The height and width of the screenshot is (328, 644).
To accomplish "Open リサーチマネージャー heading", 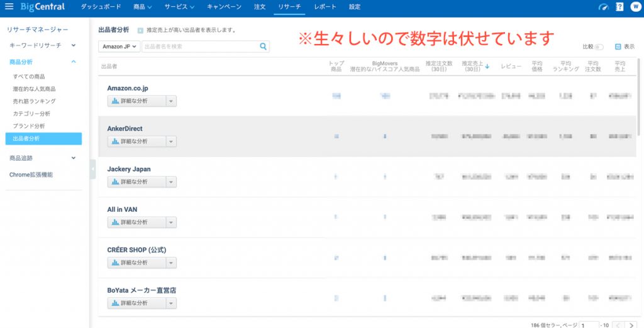I will 37,30.
